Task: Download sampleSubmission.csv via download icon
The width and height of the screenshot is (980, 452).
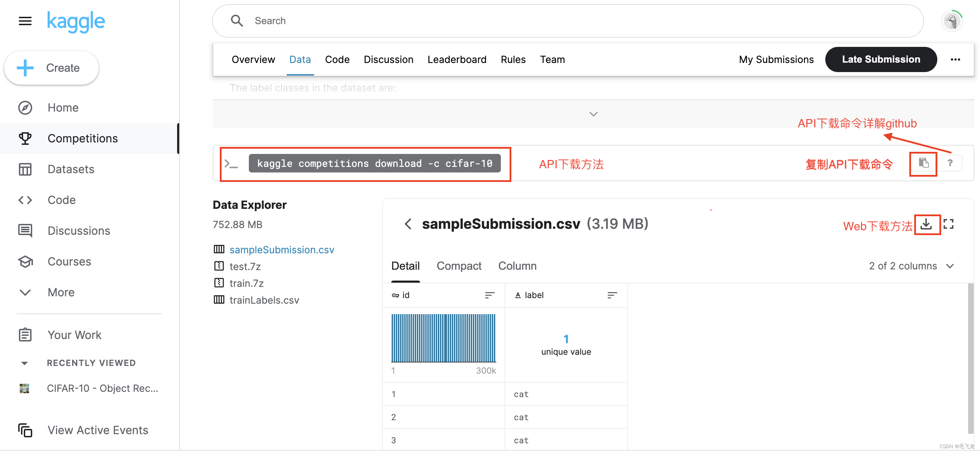Action: click(926, 224)
